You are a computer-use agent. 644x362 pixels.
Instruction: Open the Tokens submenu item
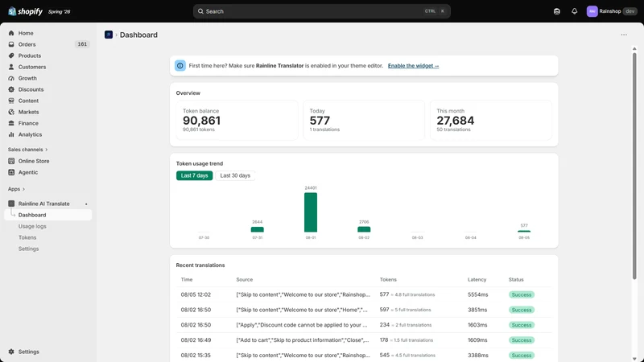click(x=27, y=237)
